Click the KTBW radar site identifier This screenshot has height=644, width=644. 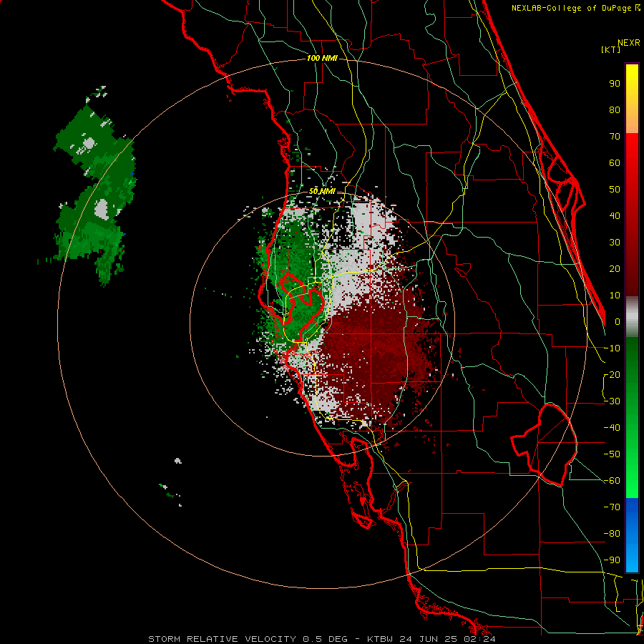pyautogui.click(x=381, y=639)
